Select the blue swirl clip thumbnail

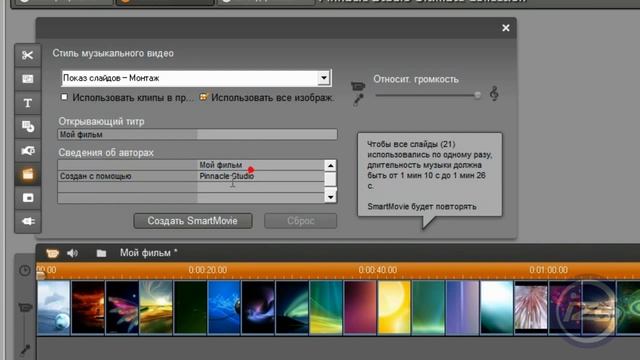(224, 308)
